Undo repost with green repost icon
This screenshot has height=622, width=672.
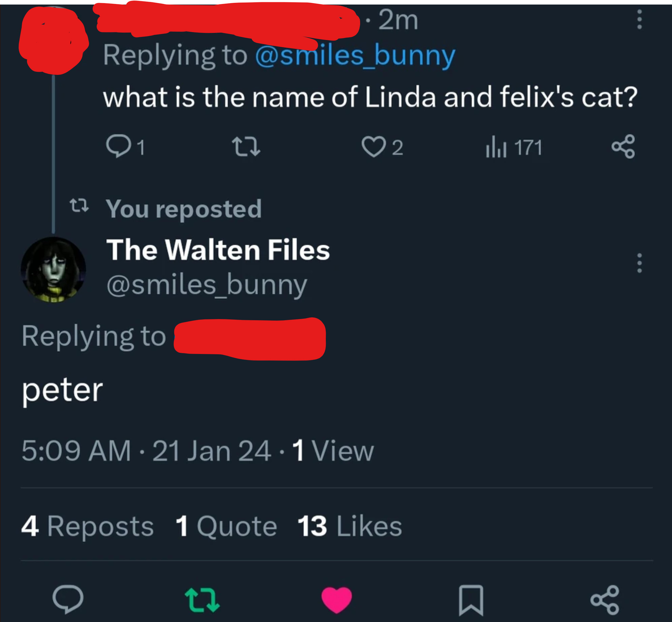202,599
